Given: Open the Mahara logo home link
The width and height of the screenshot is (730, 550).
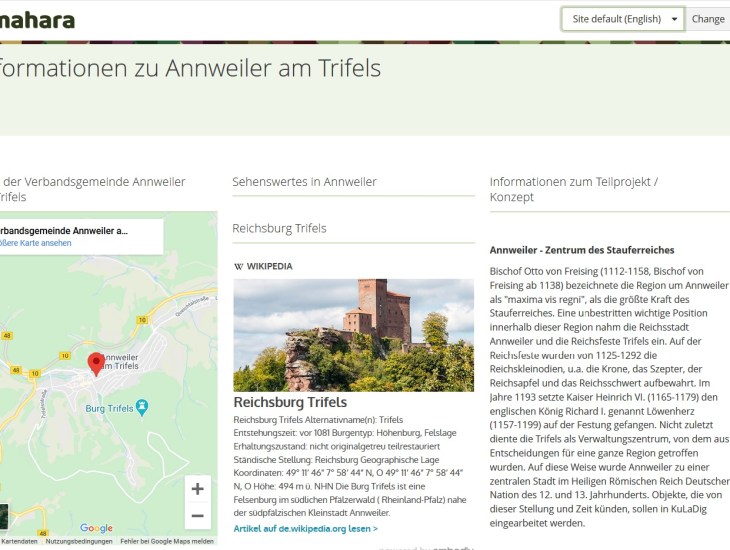Looking at the screenshot, I should tap(37, 19).
